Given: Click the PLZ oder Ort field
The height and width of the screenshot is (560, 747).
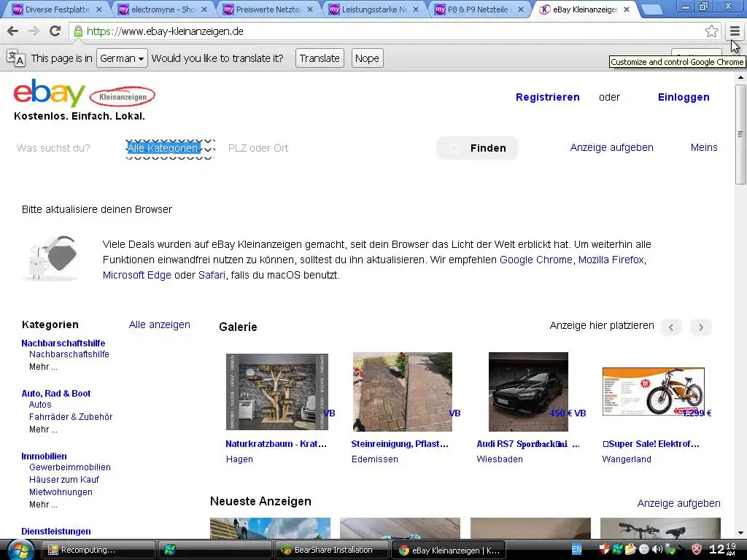Looking at the screenshot, I should [258, 148].
